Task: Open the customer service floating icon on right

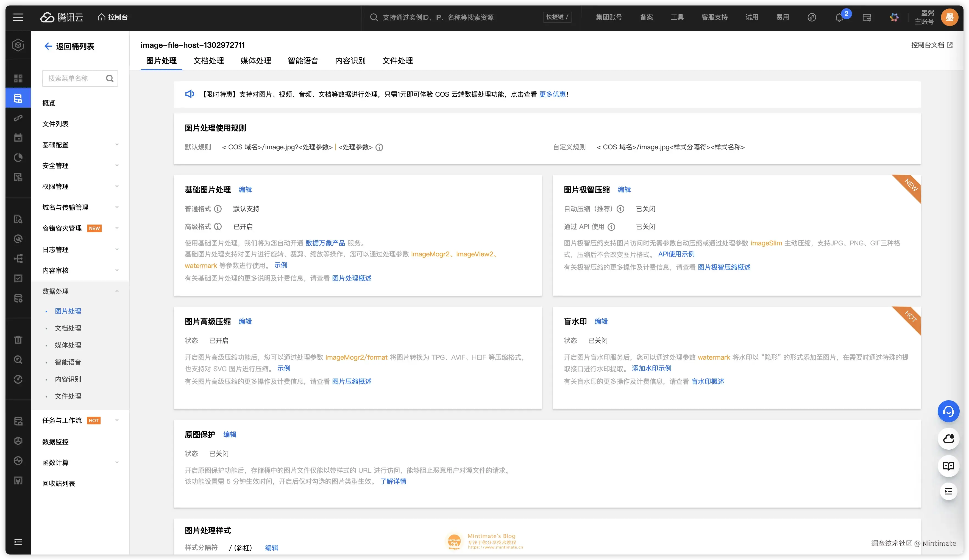Action: [948, 411]
